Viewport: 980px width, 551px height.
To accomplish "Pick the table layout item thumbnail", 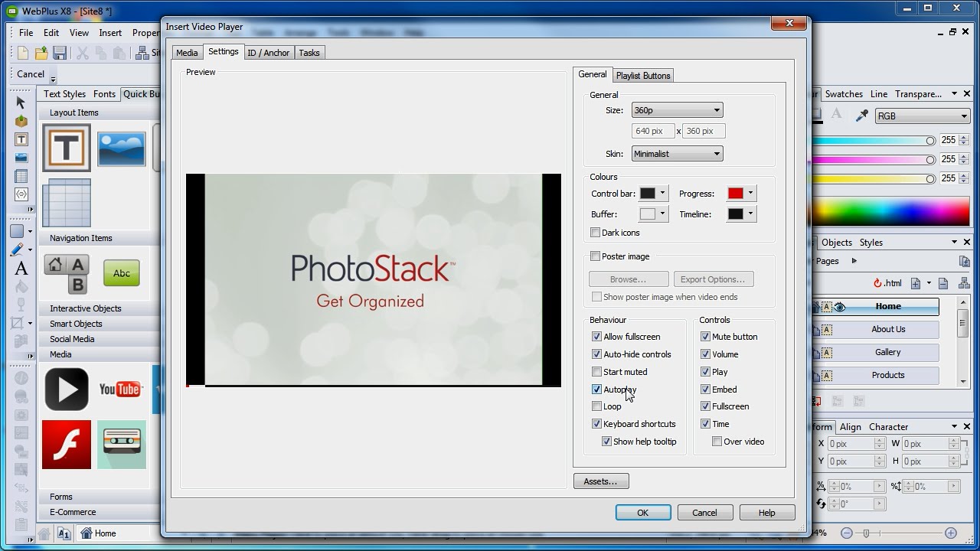I will [x=67, y=202].
